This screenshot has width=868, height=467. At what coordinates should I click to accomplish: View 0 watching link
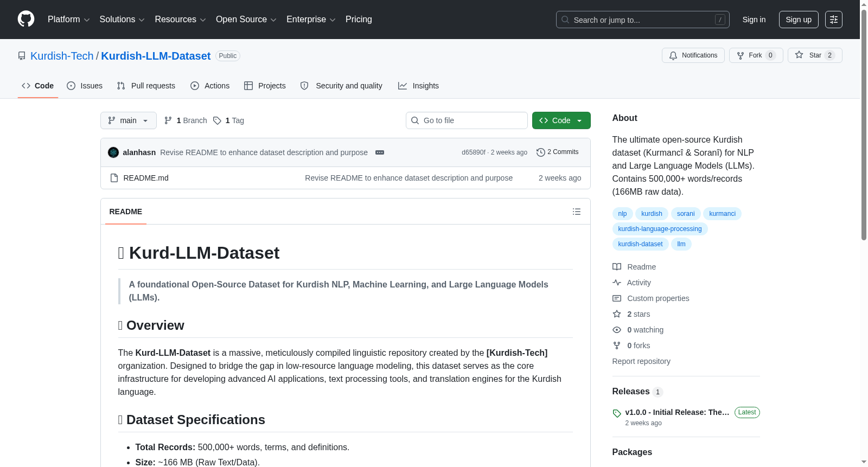pos(638,330)
